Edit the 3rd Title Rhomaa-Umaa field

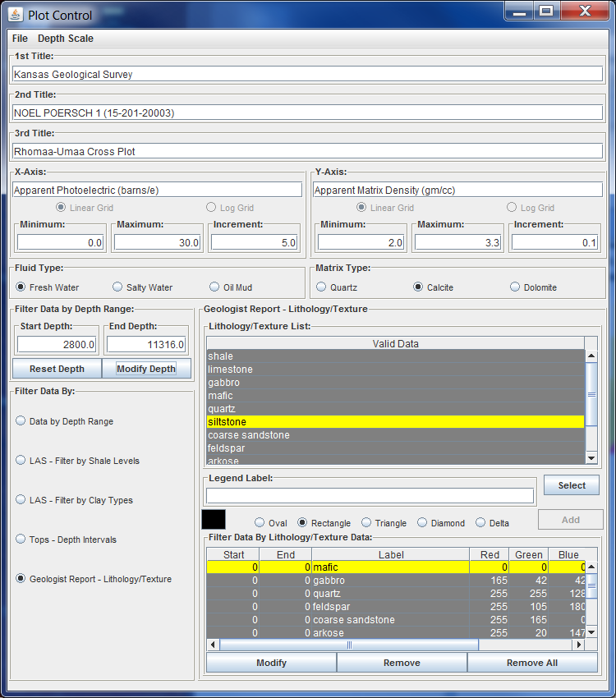point(307,151)
